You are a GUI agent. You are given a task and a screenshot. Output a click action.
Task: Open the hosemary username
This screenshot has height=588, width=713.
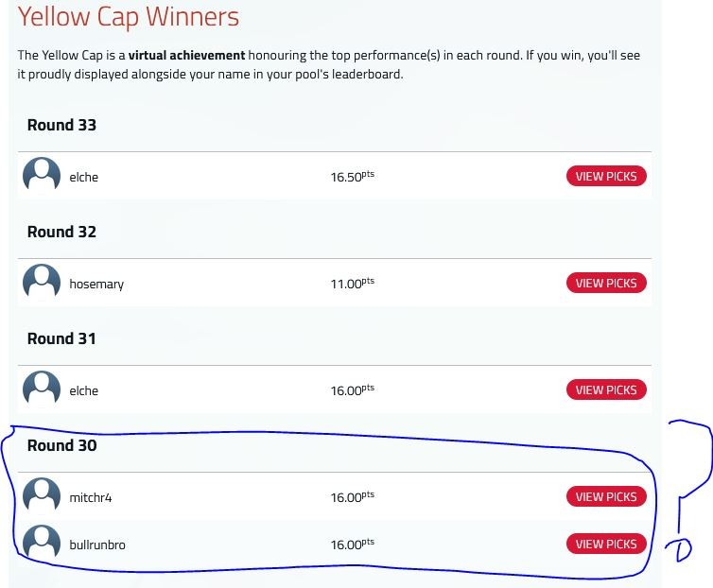[96, 285]
